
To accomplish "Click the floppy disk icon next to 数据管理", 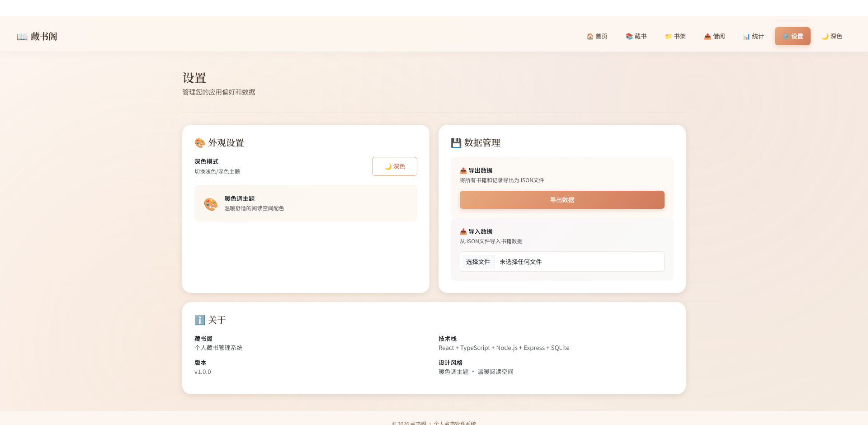I will [x=456, y=142].
